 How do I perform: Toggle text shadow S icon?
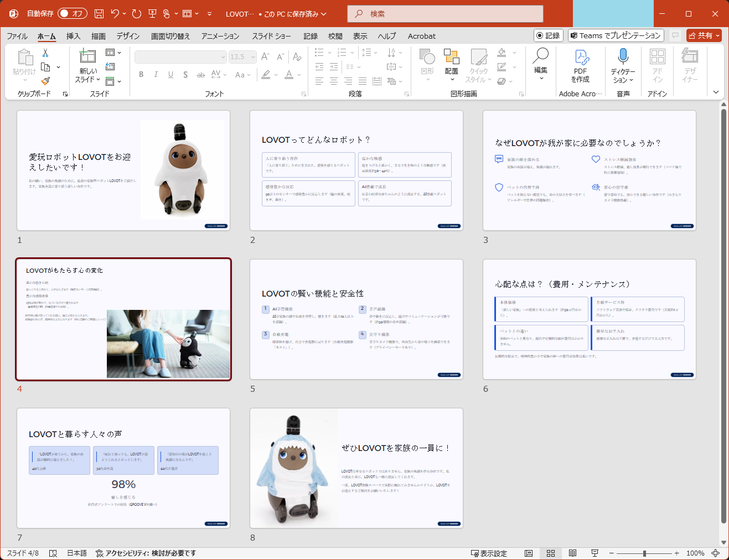185,75
